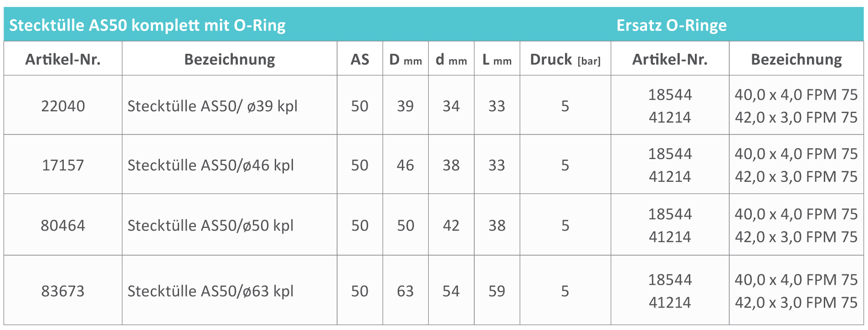The width and height of the screenshot is (868, 330).
Task: Click the "L mm" column header
Action: (497, 59)
